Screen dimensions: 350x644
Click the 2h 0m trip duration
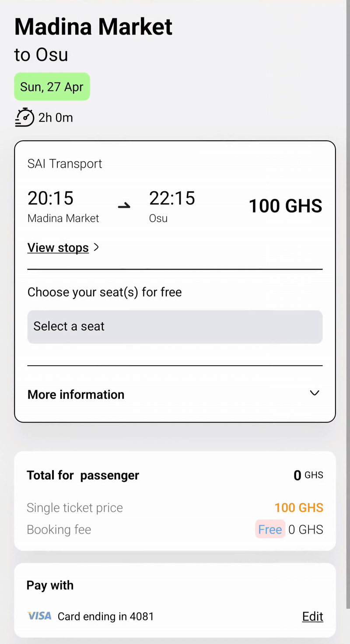56,118
